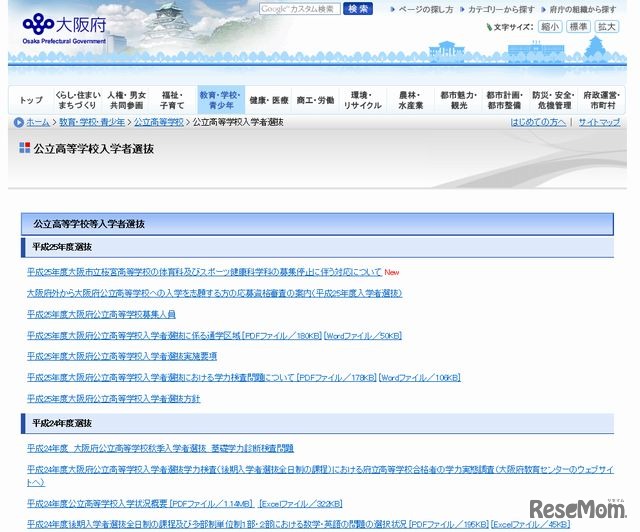Set text size to 拡大
Image resolution: width=640 pixels, height=532 pixels.
coord(607,27)
